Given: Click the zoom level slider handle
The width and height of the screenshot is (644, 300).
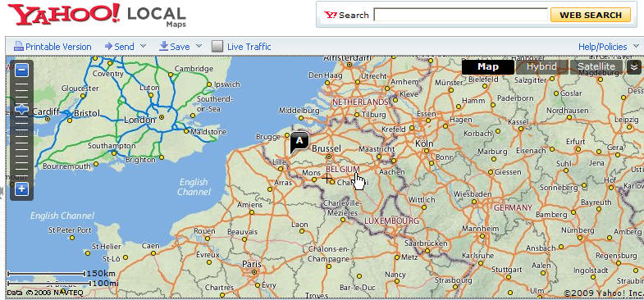Looking at the screenshot, I should point(21,109).
